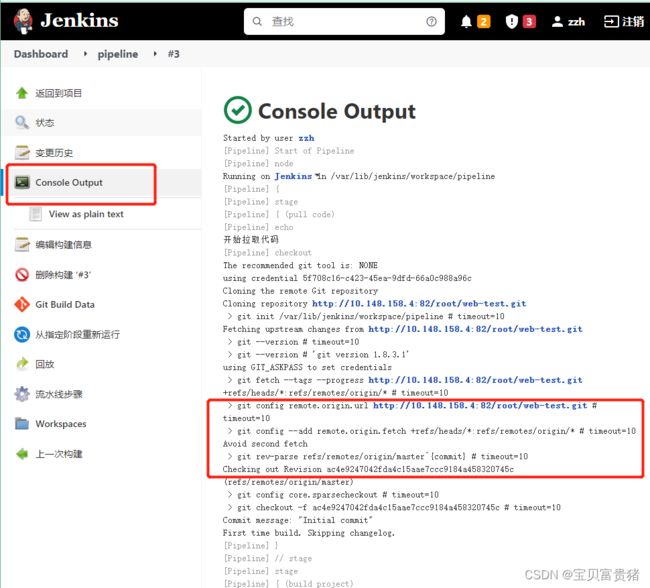Click the red delete build icon
The height and width of the screenshot is (588, 650).
coord(22,275)
